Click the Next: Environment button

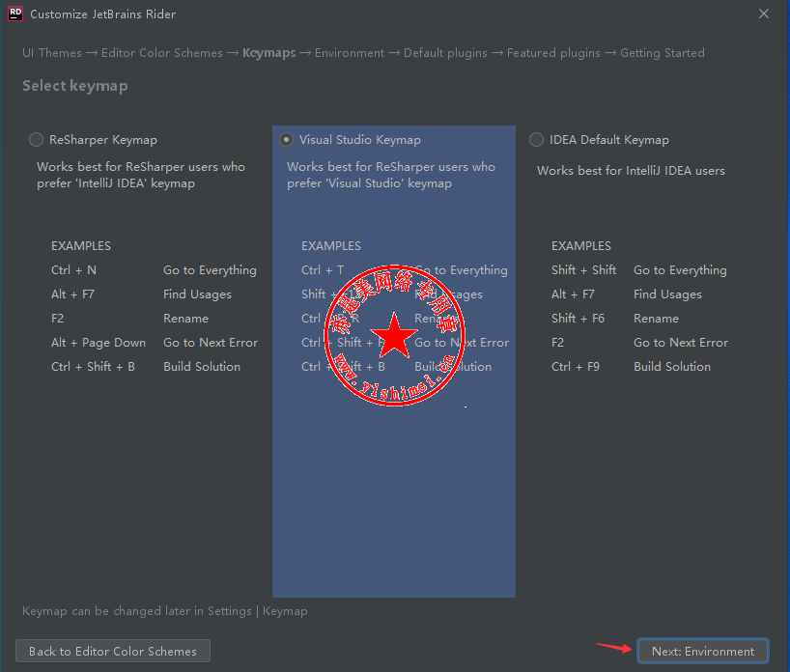(x=703, y=651)
